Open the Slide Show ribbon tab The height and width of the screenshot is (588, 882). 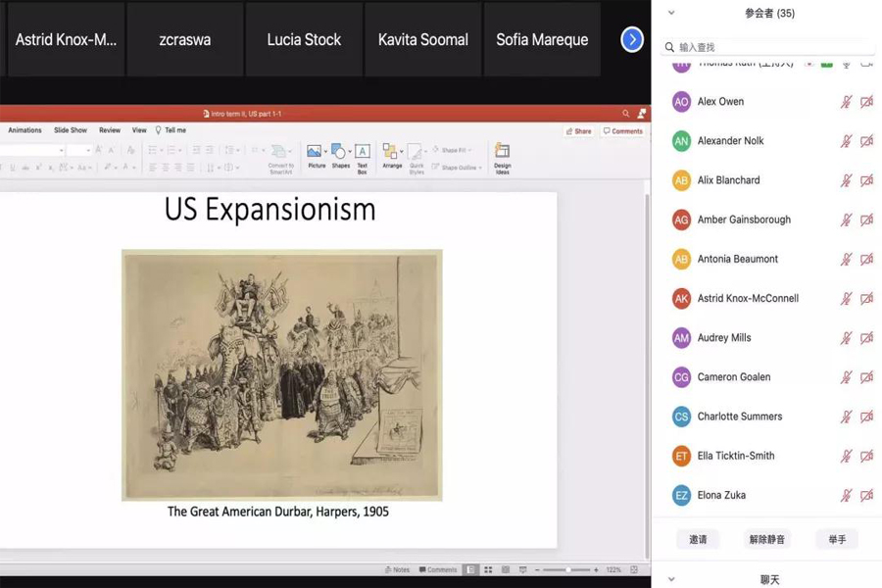click(x=71, y=130)
